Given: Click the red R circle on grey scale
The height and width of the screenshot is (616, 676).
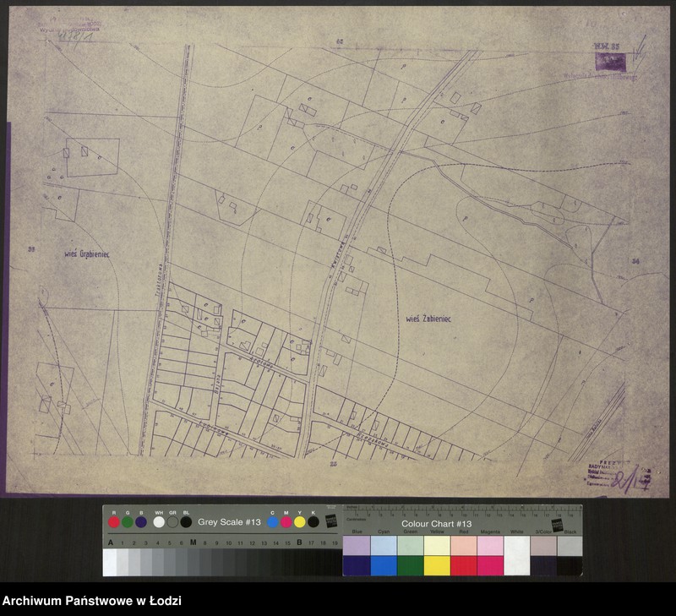Looking at the screenshot, I should 114,522.
